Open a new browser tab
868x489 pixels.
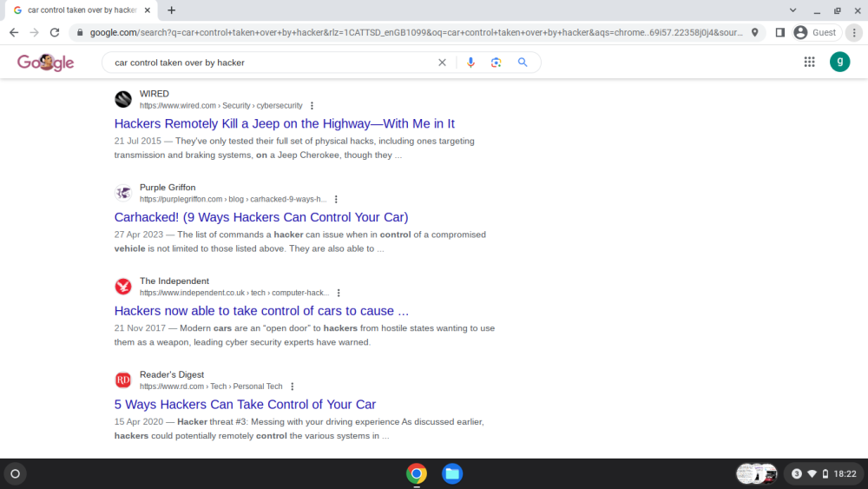click(172, 10)
